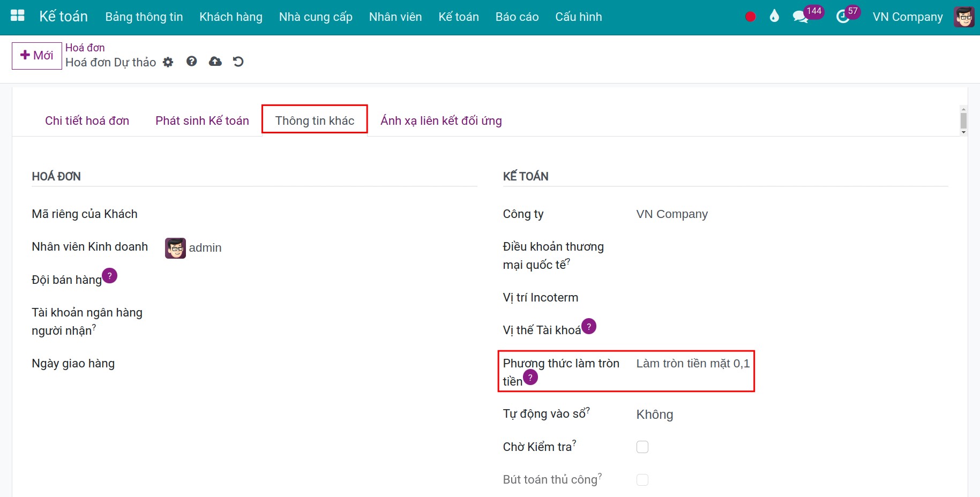Click the Vị thế Tài khoá field
This screenshot has height=497, width=980.
click(792, 330)
